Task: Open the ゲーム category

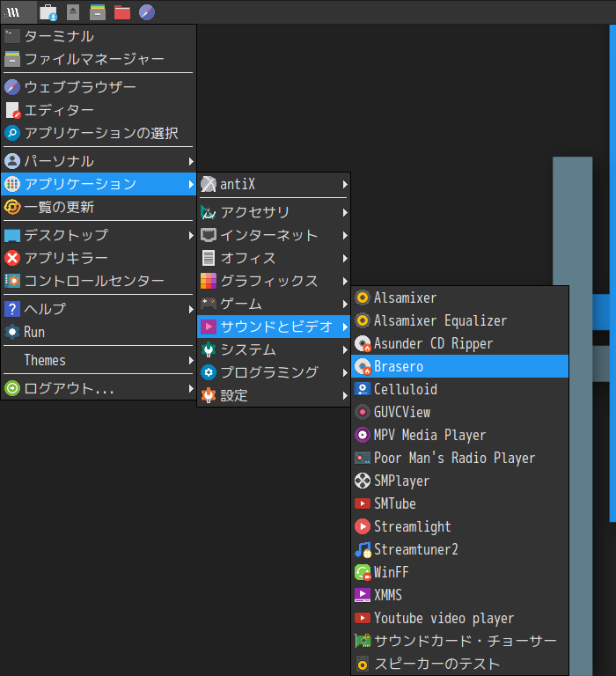Action: pyautogui.click(x=274, y=304)
